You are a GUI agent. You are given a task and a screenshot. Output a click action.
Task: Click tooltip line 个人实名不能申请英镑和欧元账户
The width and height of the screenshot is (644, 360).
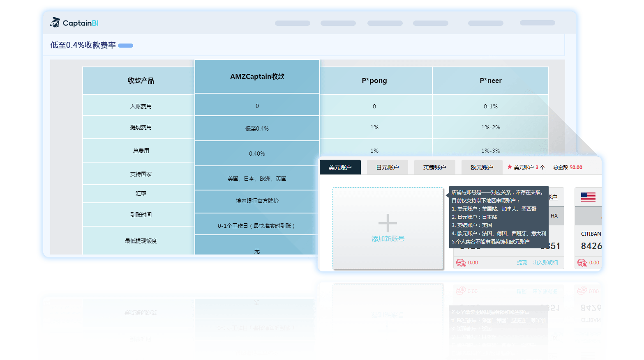coord(491,241)
